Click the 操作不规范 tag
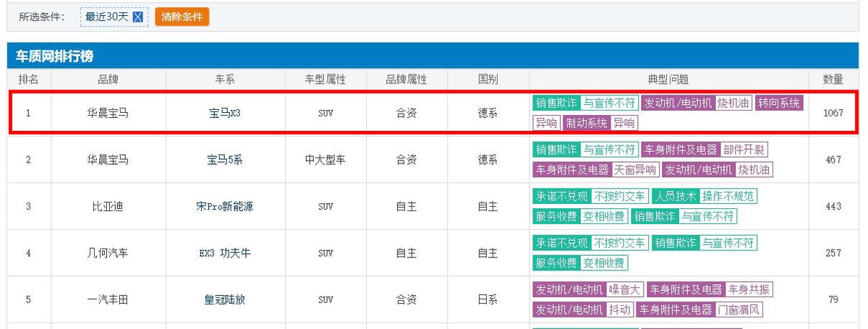Image resolution: width=868 pixels, height=329 pixels. [728, 196]
